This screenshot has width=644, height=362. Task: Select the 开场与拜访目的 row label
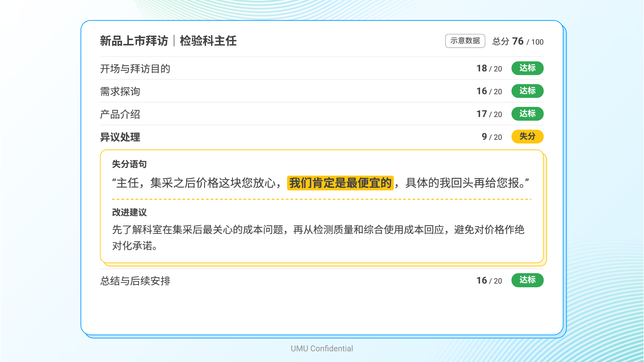click(x=135, y=69)
